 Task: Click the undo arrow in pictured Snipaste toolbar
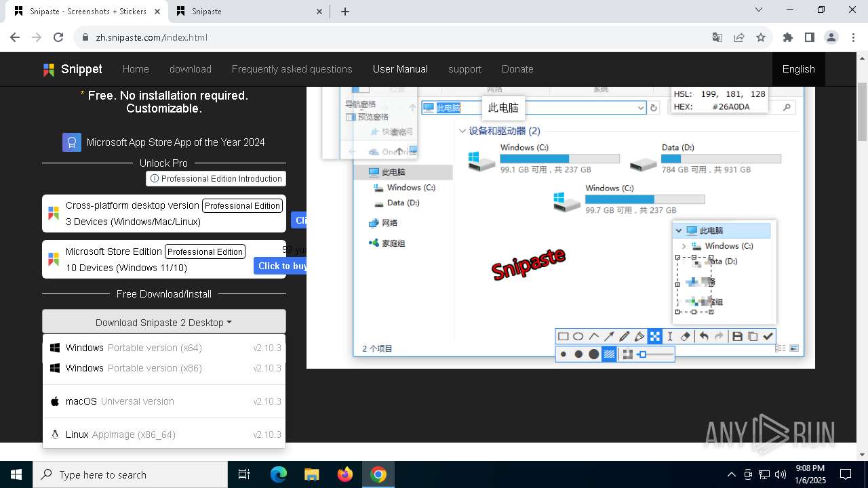[704, 336]
